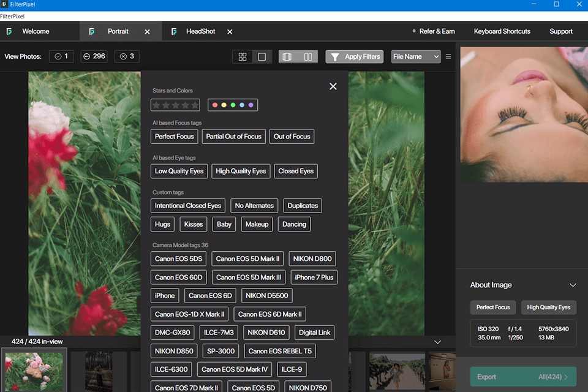
Task: Select the filmstrip compare view icon
Action: pyautogui.click(x=287, y=56)
